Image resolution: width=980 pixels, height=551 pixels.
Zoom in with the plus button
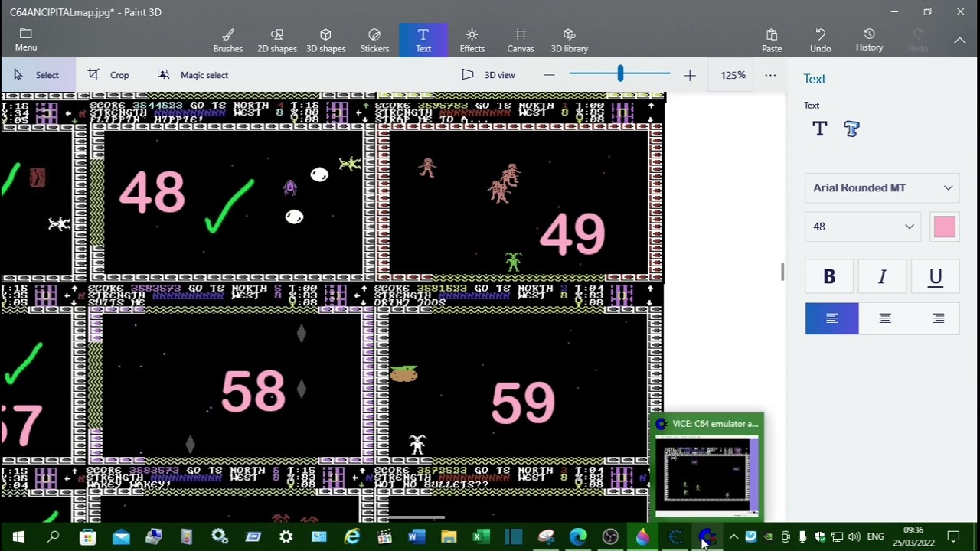click(x=690, y=75)
